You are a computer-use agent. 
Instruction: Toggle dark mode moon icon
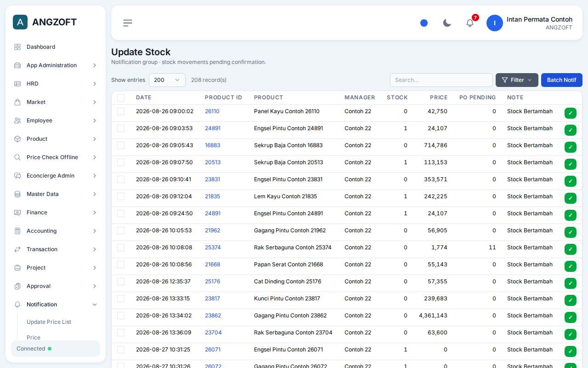coord(447,23)
